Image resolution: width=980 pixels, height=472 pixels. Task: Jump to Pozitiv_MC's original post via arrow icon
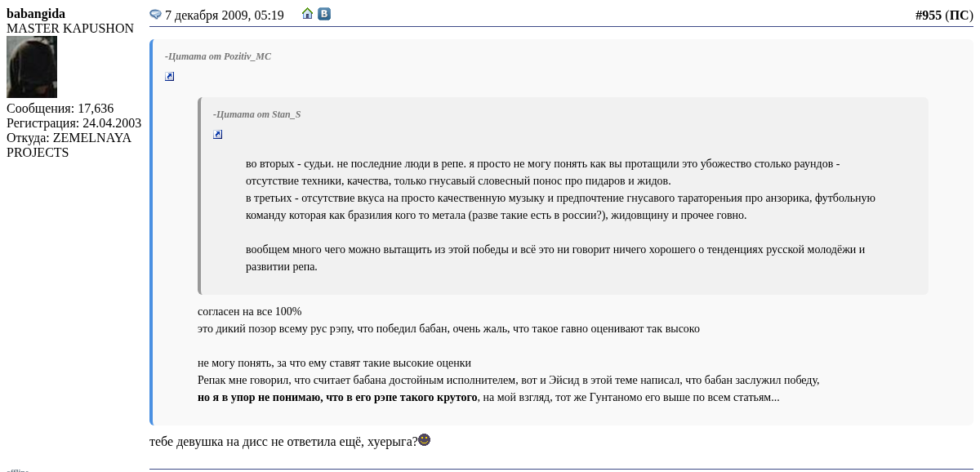coord(170,77)
